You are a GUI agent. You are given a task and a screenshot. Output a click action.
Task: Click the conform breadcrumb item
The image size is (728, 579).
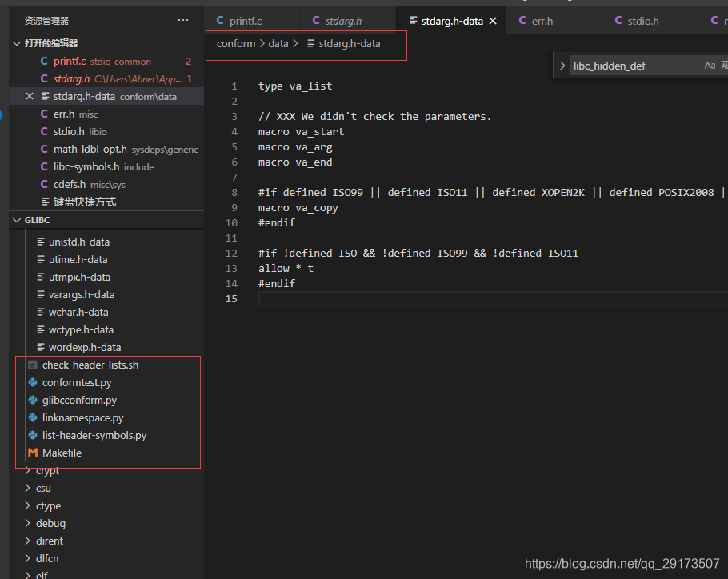[x=236, y=44]
